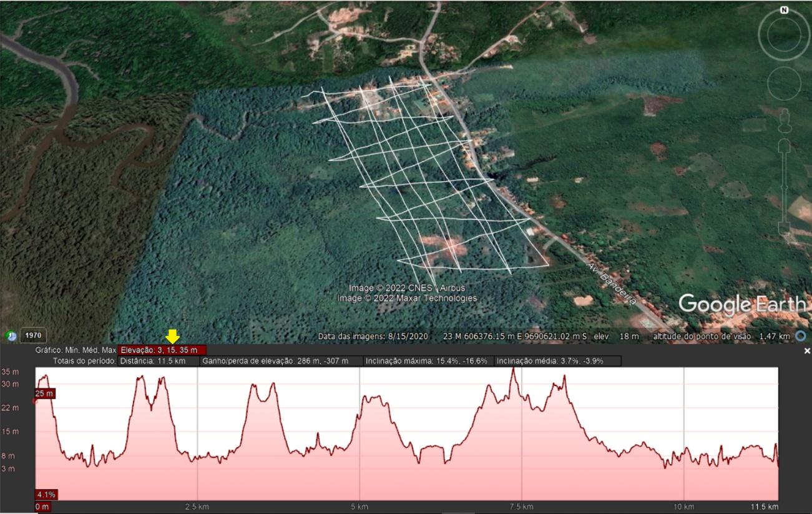Click the elev 18 m status readout

pyautogui.click(x=616, y=337)
